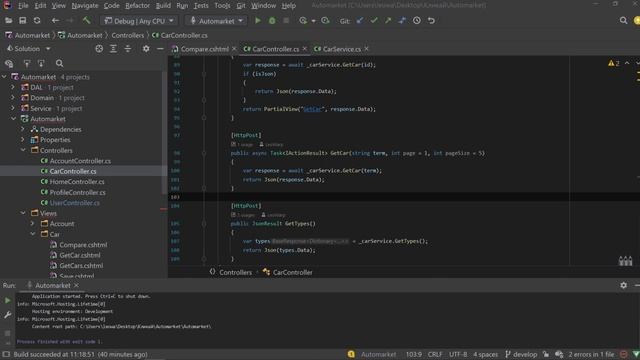Update project from Git (blue arrow)

click(360, 20)
